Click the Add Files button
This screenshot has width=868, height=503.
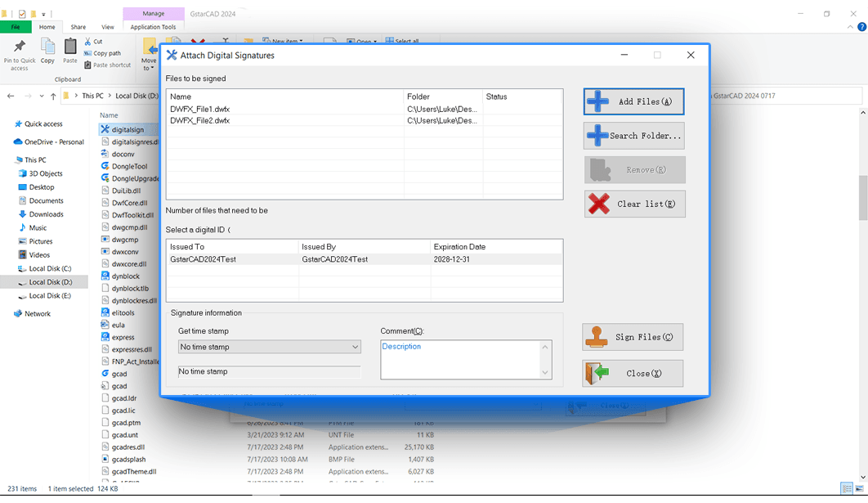pos(633,101)
